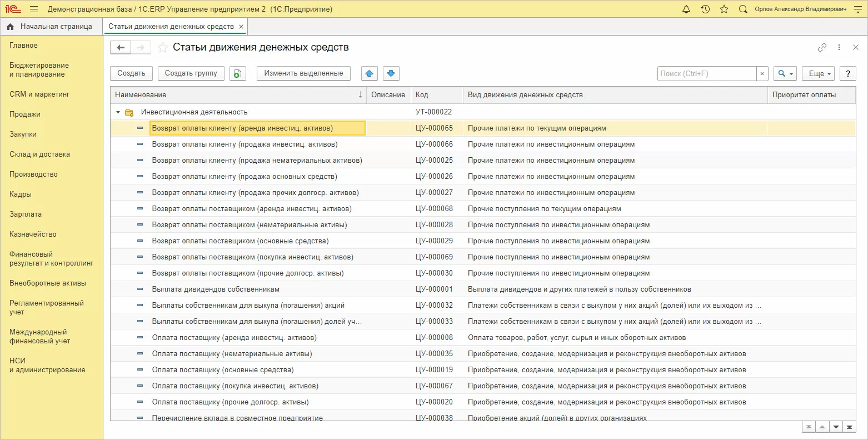The width and height of the screenshot is (868, 440).
Task: Click the notifications bell icon
Action: pyautogui.click(x=686, y=9)
